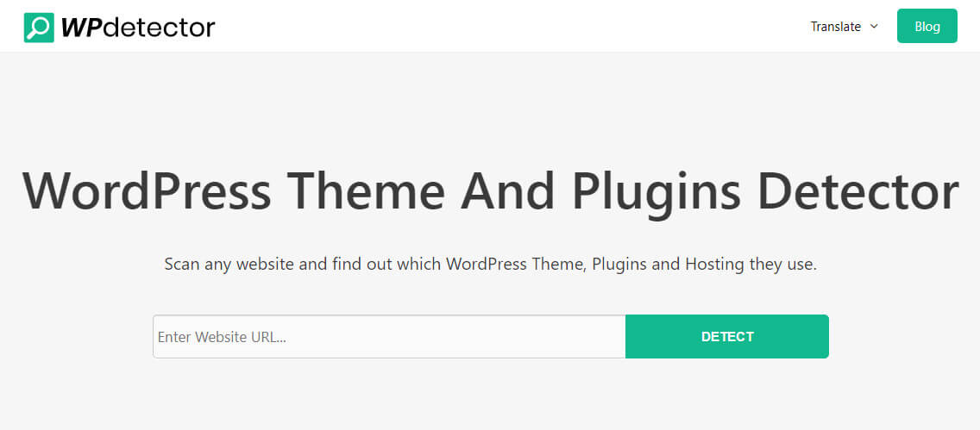
Task: Click the green magnifying glass logo icon
Action: click(x=39, y=28)
